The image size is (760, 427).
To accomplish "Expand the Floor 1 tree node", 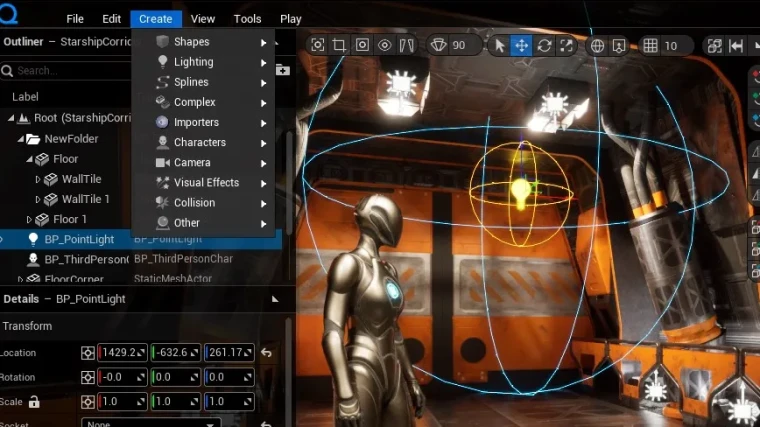I will point(29,220).
